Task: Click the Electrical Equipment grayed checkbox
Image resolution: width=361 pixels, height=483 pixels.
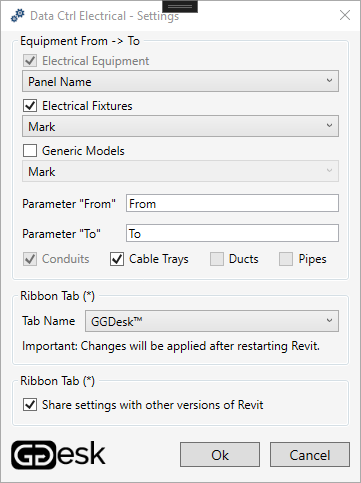Action: click(x=30, y=61)
